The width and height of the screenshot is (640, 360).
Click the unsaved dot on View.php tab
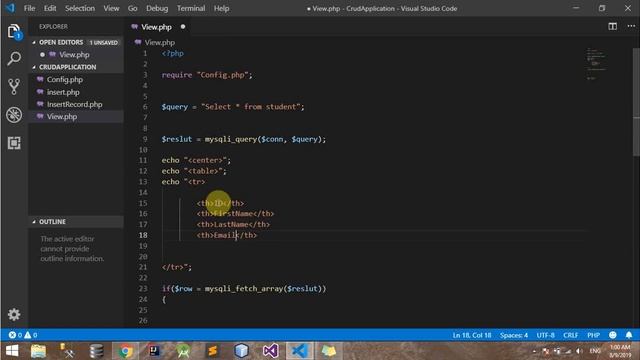[183, 27]
